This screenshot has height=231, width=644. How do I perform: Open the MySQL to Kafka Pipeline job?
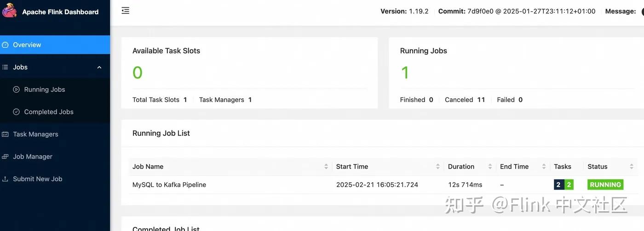(169, 185)
